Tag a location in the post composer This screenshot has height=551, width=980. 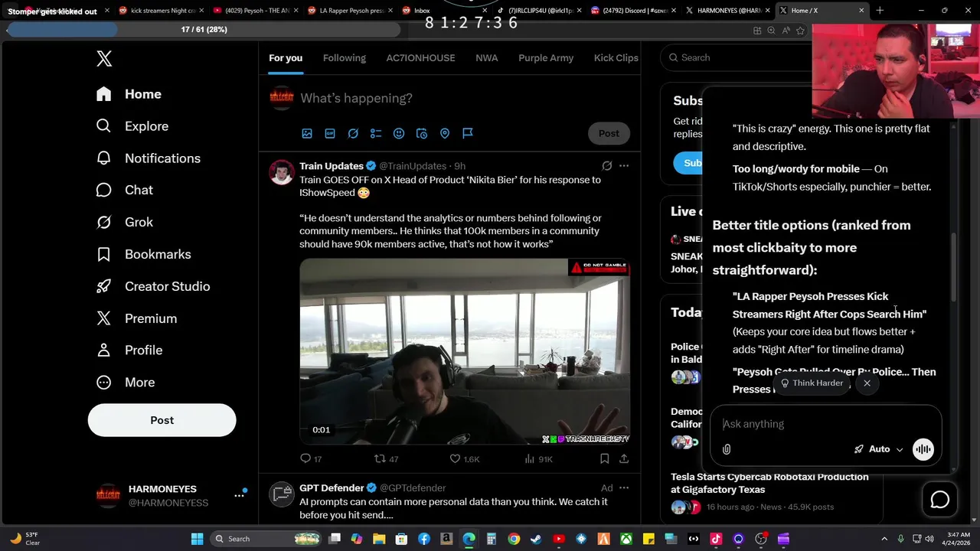pyautogui.click(x=445, y=133)
